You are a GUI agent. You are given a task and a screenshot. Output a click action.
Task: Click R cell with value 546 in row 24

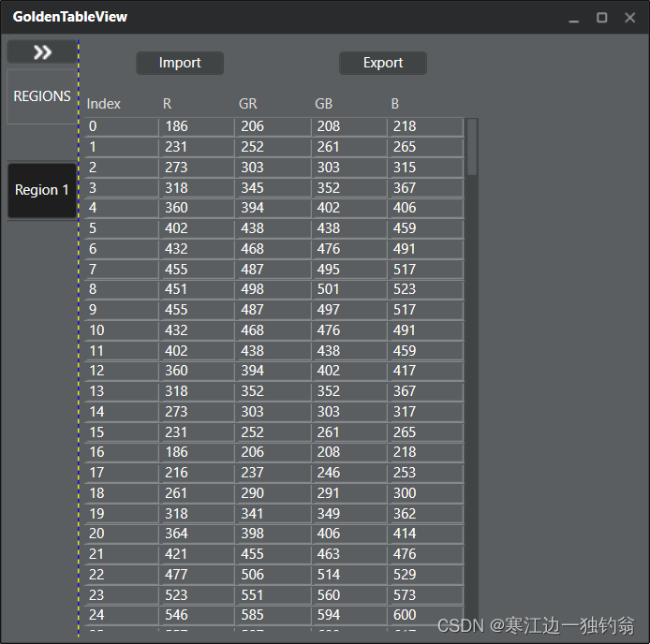[196, 615]
